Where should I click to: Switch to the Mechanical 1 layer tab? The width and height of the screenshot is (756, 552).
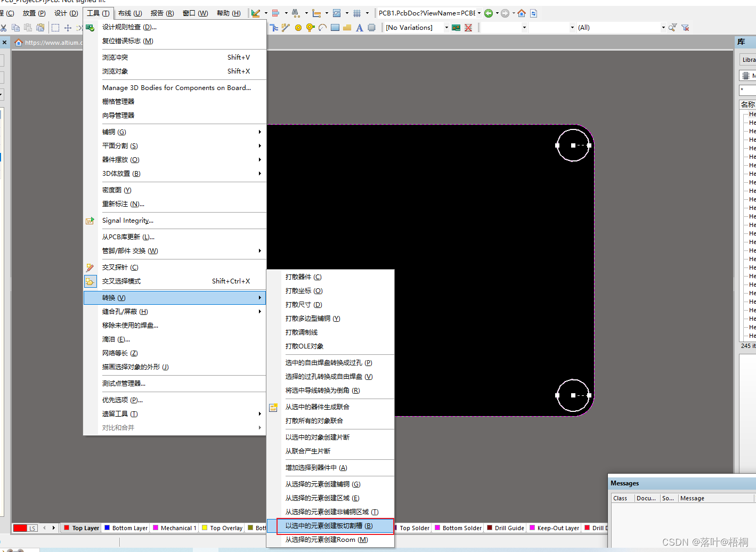175,528
